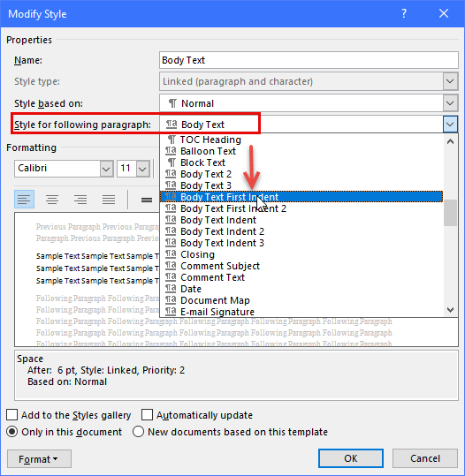Click the OK button
Image resolution: width=465 pixels, height=476 pixels.
pos(351,458)
